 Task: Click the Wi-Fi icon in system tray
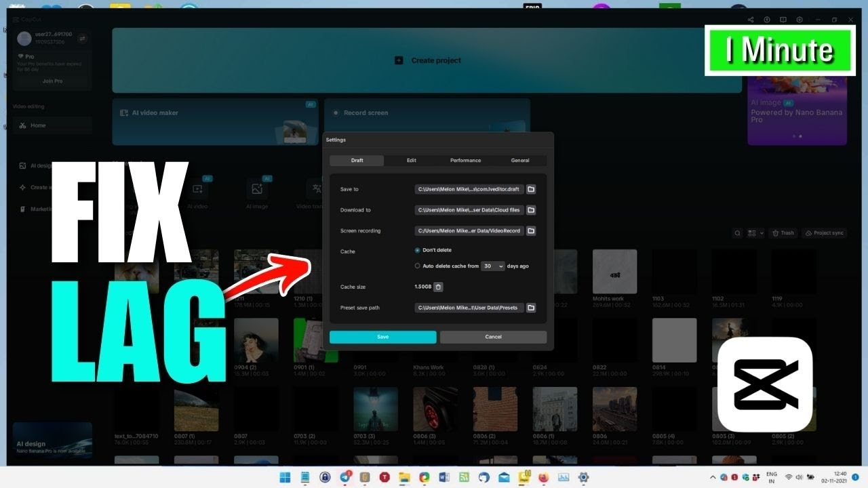click(x=789, y=477)
